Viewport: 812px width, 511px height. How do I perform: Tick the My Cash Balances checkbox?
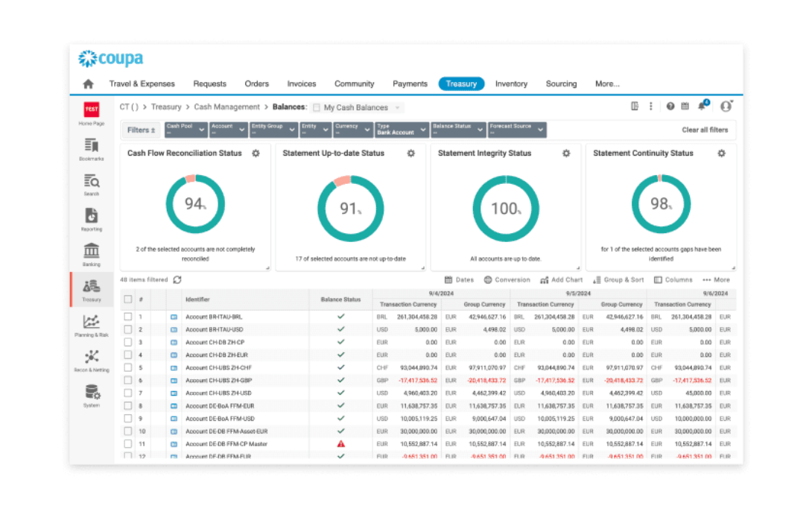pyautogui.click(x=317, y=108)
